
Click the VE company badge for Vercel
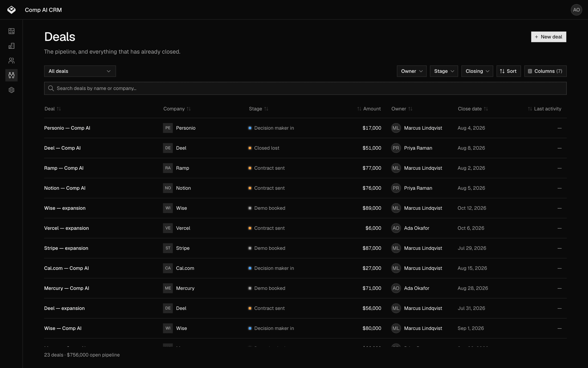tap(168, 228)
